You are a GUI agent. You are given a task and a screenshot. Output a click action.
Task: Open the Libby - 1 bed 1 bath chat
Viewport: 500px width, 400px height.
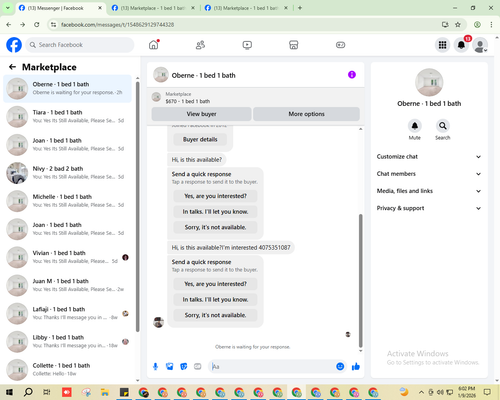coord(68,341)
